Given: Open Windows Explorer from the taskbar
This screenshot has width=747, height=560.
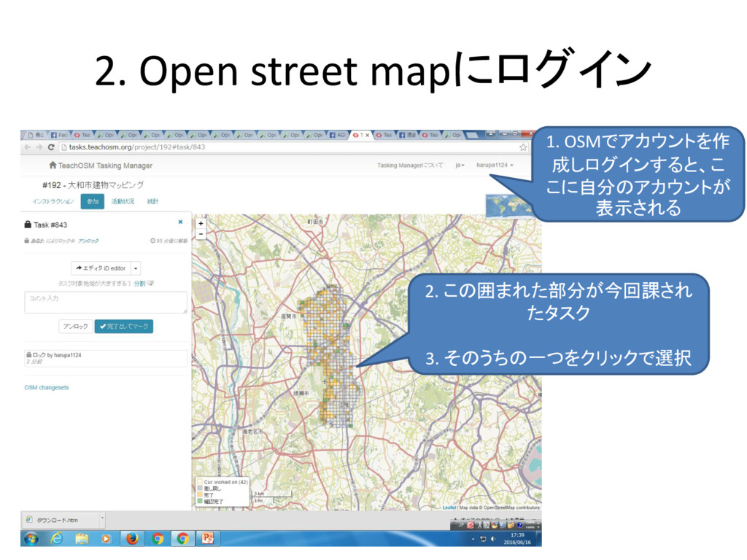Looking at the screenshot, I should [82, 539].
